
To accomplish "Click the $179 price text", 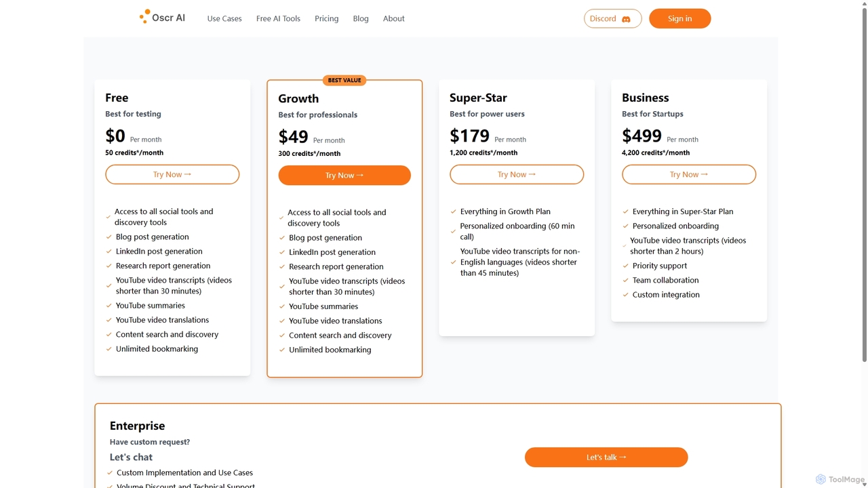I will tap(469, 136).
